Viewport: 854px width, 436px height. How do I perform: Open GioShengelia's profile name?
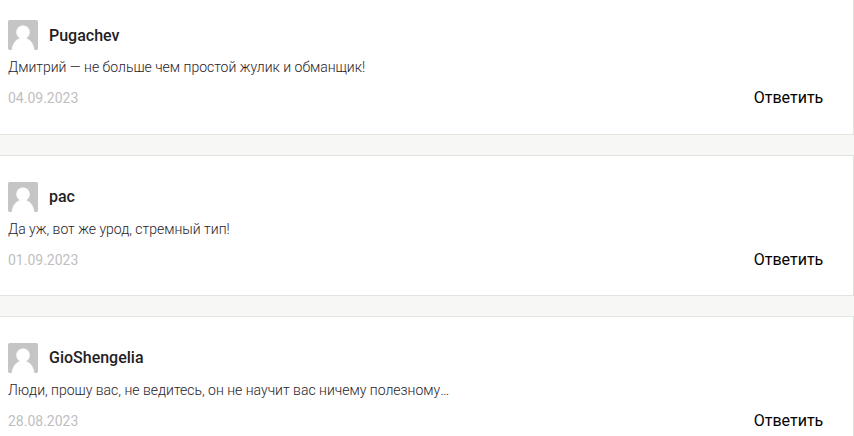pos(96,358)
